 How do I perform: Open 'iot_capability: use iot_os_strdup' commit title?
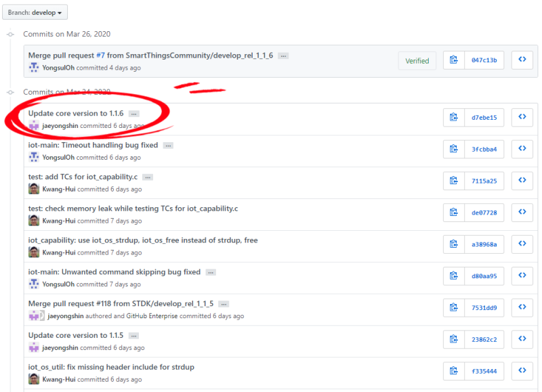point(143,240)
